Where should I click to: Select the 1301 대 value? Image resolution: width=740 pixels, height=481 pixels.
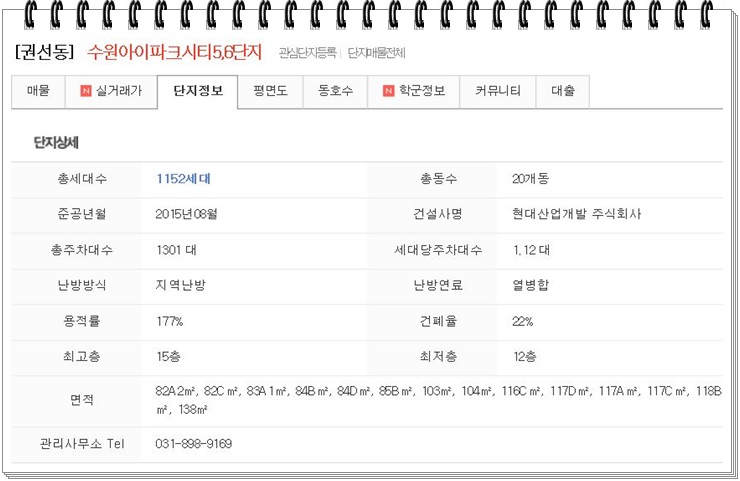(177, 250)
